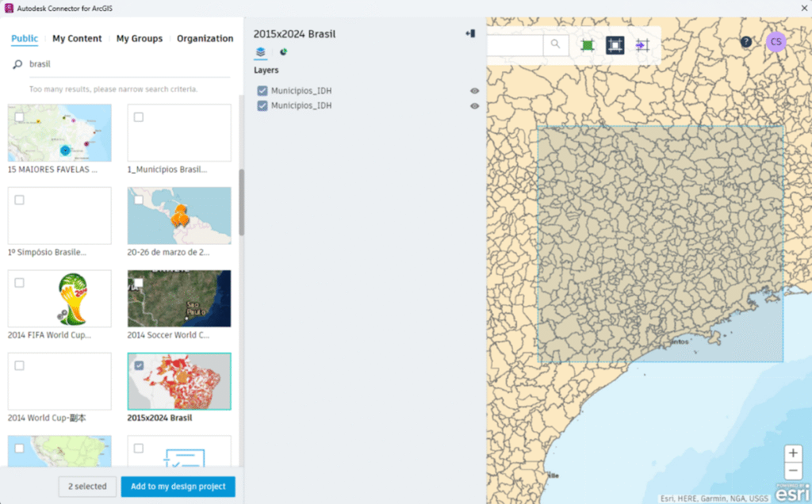
Task: Click the 15 MAIORES FAVELAS caption
Action: coord(52,170)
